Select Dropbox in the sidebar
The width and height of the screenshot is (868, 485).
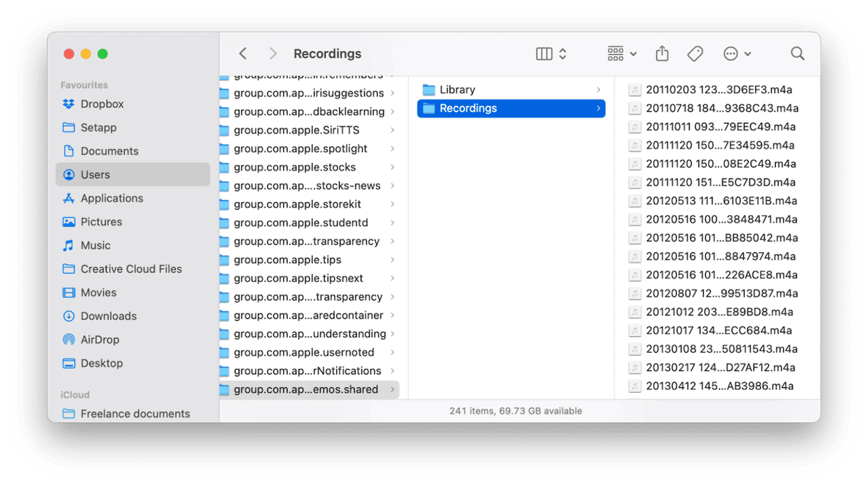click(102, 104)
